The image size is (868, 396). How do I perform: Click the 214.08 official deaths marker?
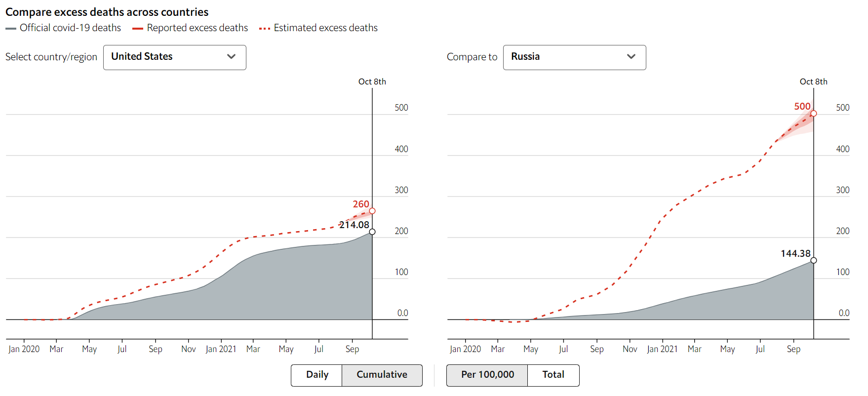tap(372, 232)
